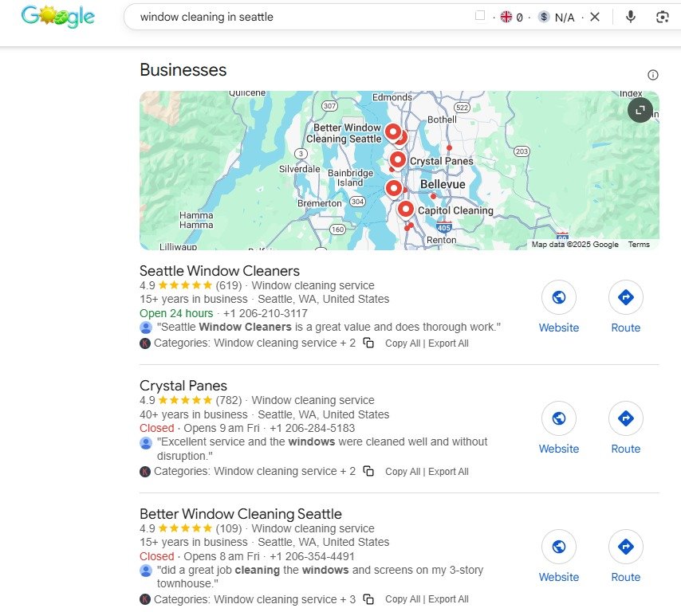Open Seattle Window Cleaners website globe icon
This screenshot has height=616, width=681.
pyautogui.click(x=559, y=297)
